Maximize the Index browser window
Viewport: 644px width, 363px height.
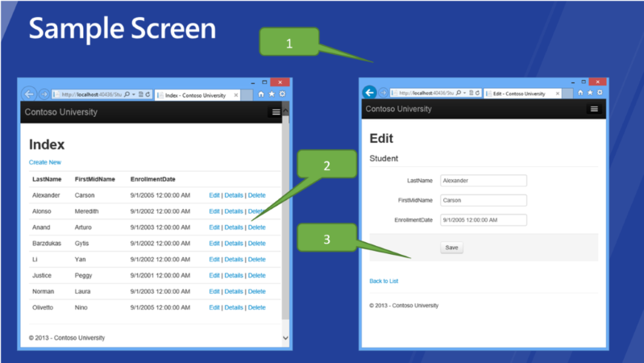[264, 82]
